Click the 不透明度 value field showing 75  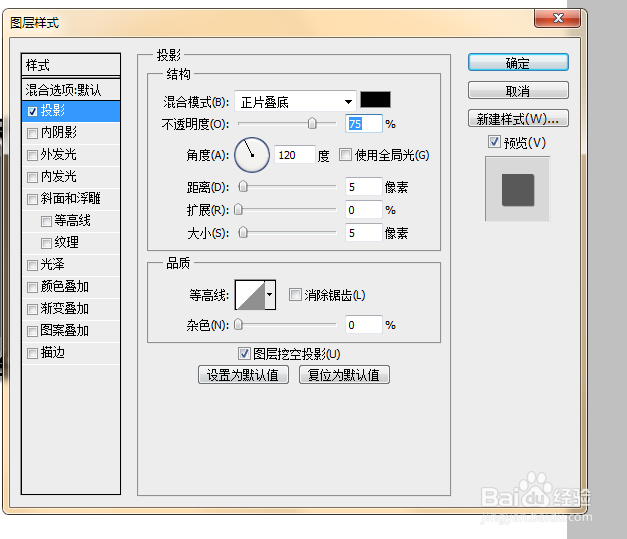[x=364, y=124]
